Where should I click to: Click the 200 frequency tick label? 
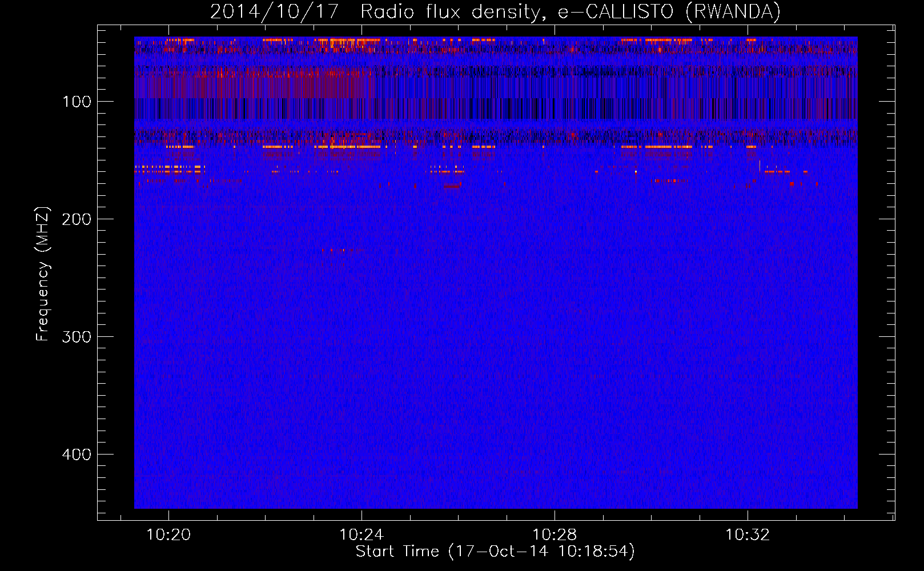click(x=77, y=219)
